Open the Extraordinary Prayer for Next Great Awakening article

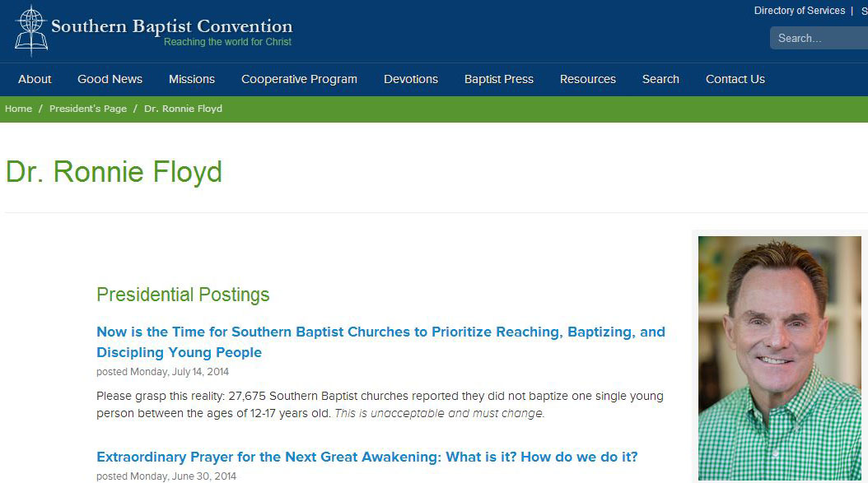[x=367, y=457]
